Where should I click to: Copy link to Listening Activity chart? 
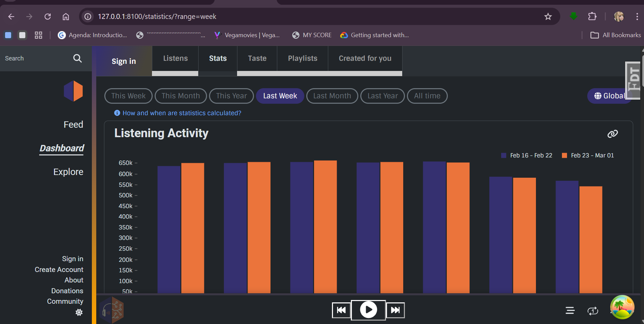click(x=612, y=134)
